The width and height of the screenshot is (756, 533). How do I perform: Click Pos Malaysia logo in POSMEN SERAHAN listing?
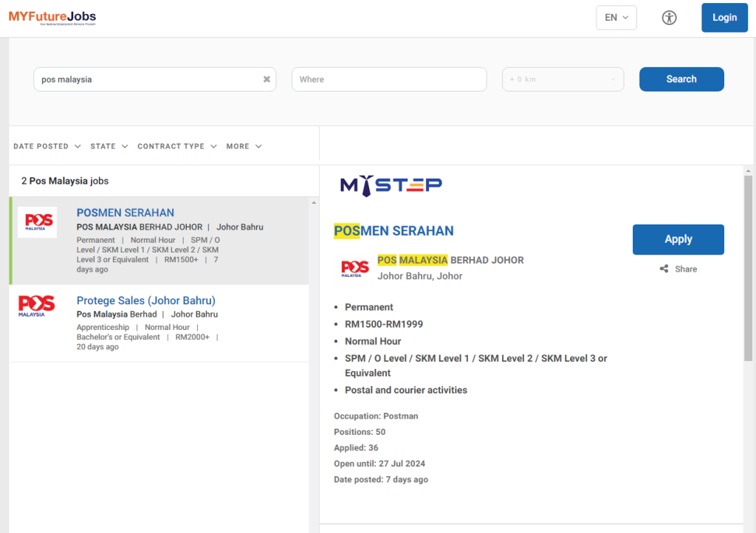[x=37, y=222]
